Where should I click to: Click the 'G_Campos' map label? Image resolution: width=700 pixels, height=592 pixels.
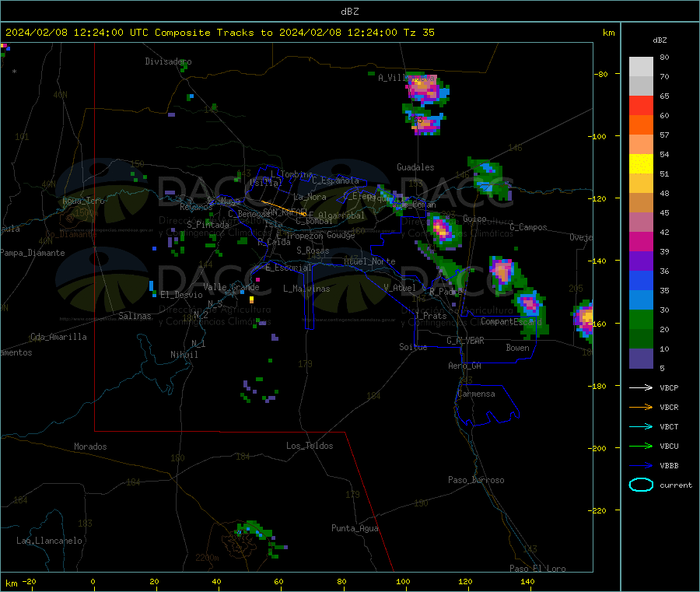[x=528, y=227]
